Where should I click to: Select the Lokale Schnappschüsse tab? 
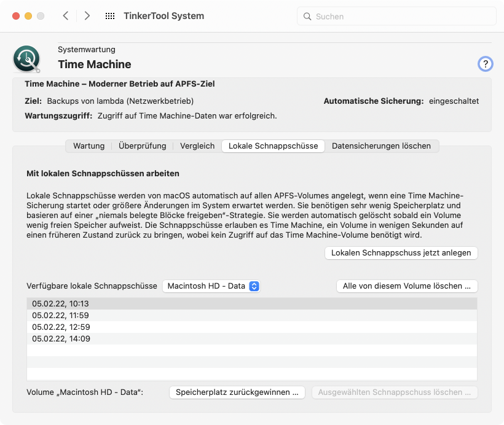click(x=274, y=146)
